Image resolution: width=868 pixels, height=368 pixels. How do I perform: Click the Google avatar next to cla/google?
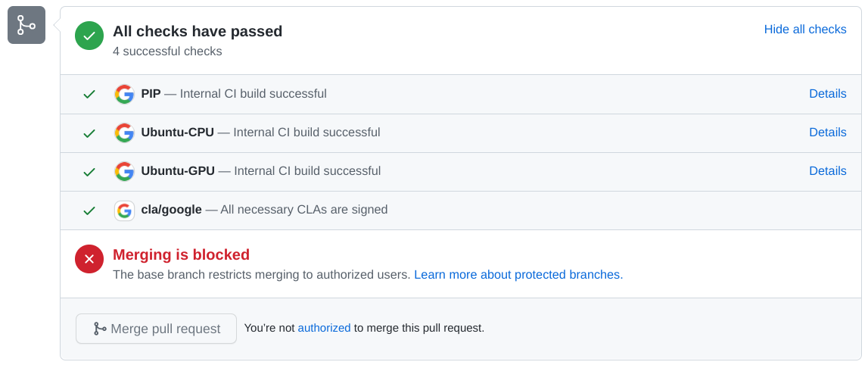point(124,210)
